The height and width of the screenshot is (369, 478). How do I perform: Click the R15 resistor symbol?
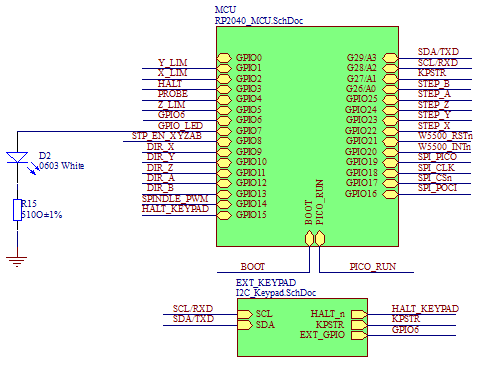pyautogui.click(x=17, y=210)
